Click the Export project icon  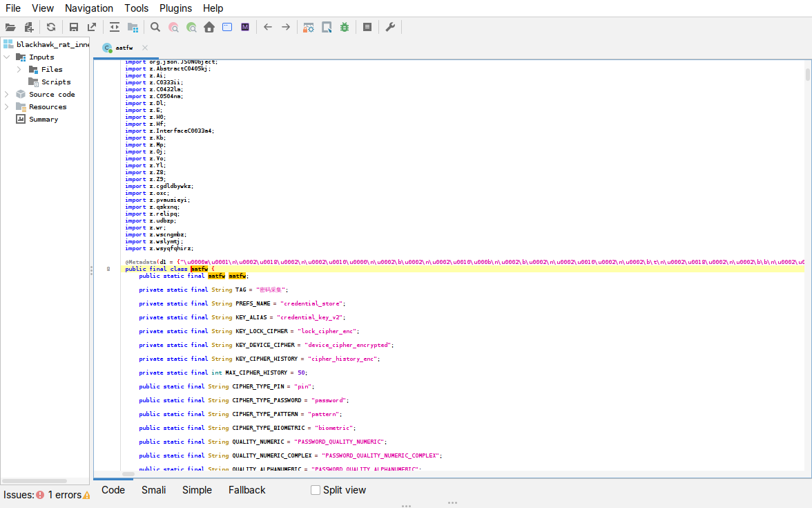92,28
